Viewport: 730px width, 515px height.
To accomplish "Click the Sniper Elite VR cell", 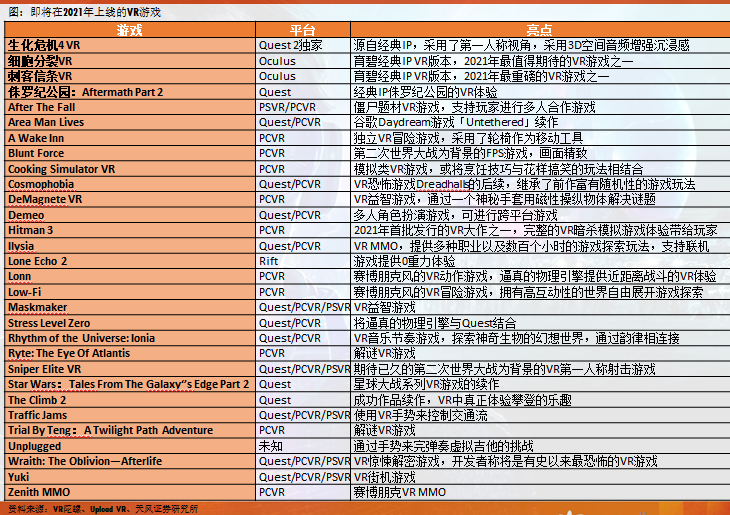I will (x=130, y=369).
